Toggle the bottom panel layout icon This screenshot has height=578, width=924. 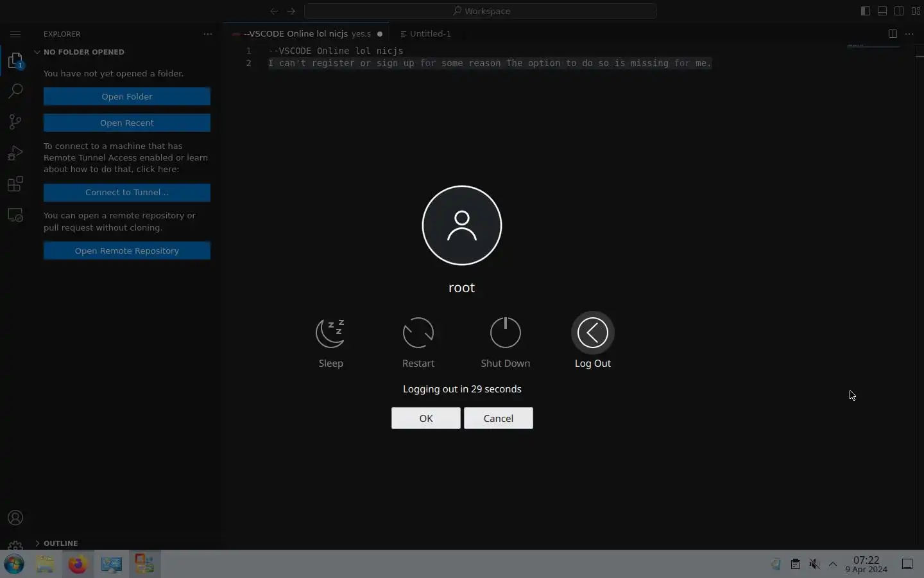click(882, 11)
